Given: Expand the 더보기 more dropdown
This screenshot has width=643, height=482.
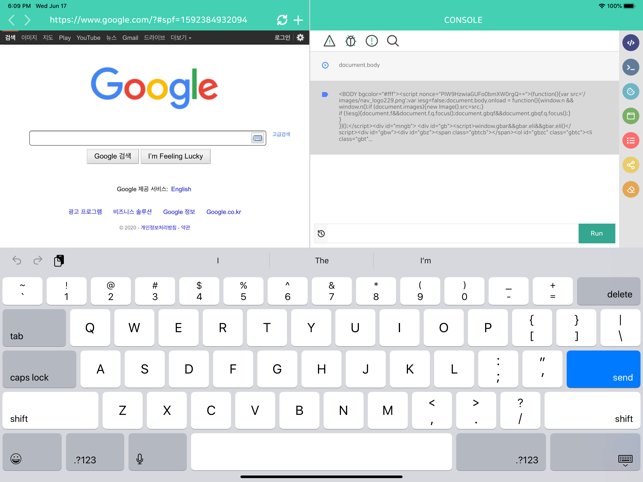Looking at the screenshot, I should tap(181, 38).
